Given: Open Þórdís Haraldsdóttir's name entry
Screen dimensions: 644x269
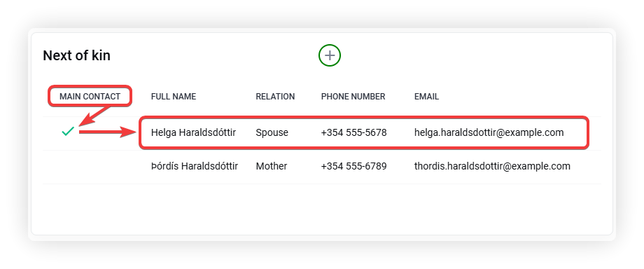Looking at the screenshot, I should 195,167.
